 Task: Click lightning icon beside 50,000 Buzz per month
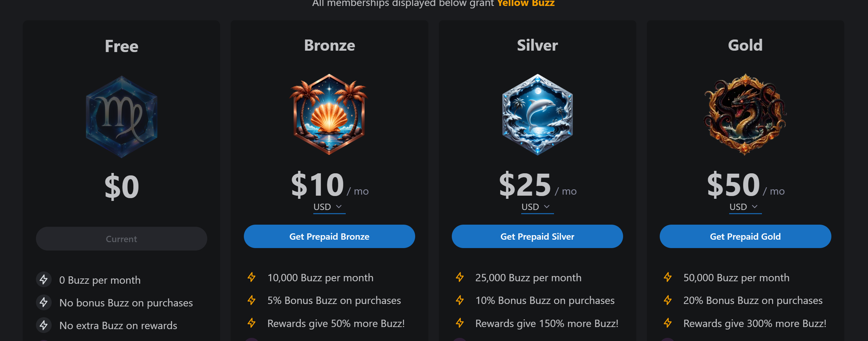pos(668,277)
